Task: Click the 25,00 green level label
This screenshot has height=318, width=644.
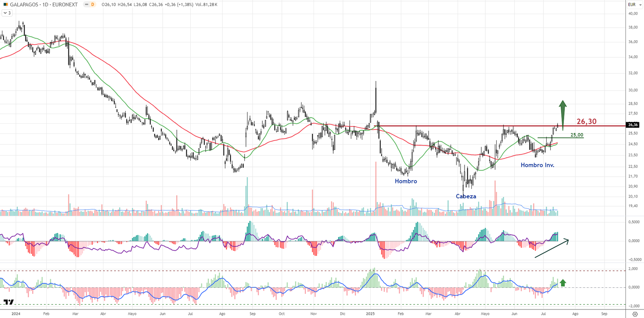Action: click(x=576, y=135)
